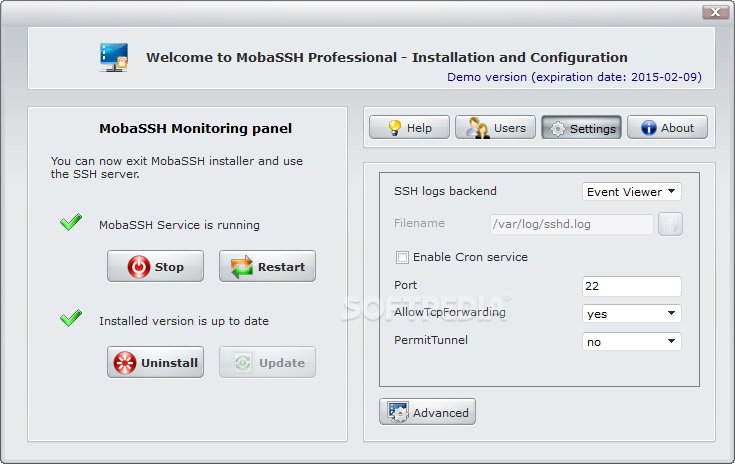Click the browse icon next to Filename field

click(670, 224)
